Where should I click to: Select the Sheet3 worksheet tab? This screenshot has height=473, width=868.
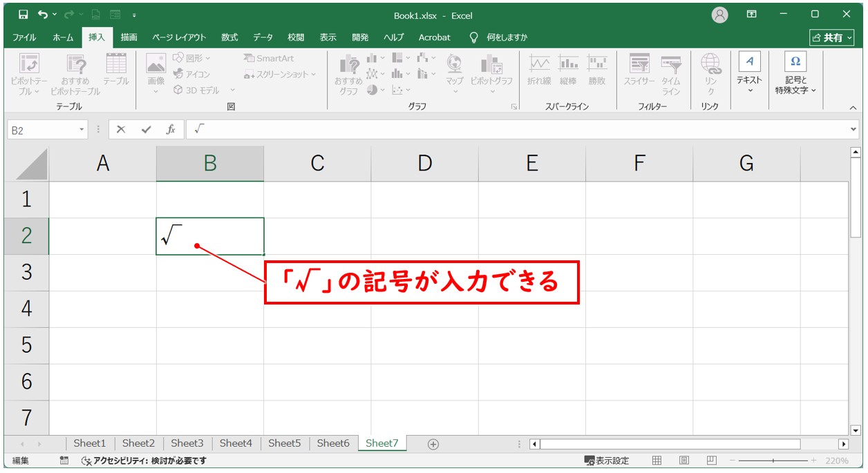(187, 444)
